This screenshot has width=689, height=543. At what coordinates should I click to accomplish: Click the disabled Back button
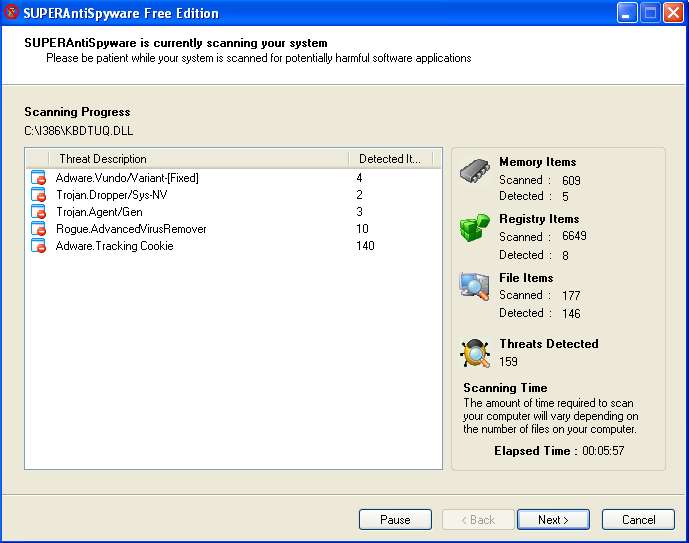(478, 520)
